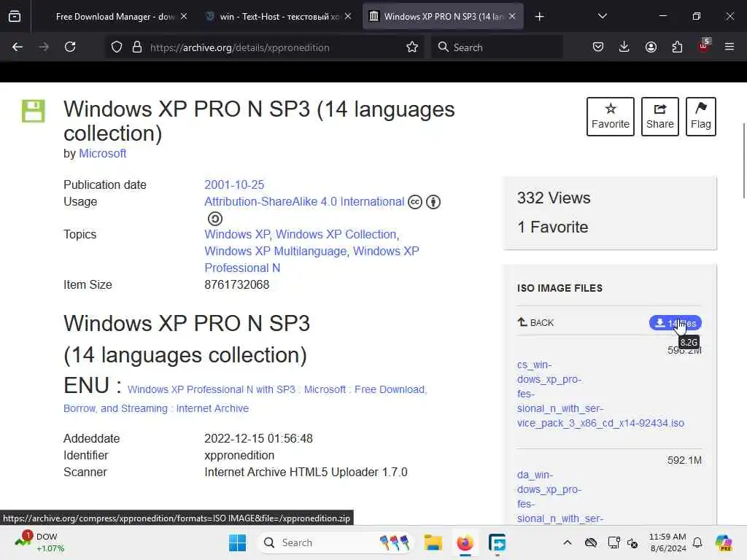Reload the current page
This screenshot has width=747, height=560.
70,47
